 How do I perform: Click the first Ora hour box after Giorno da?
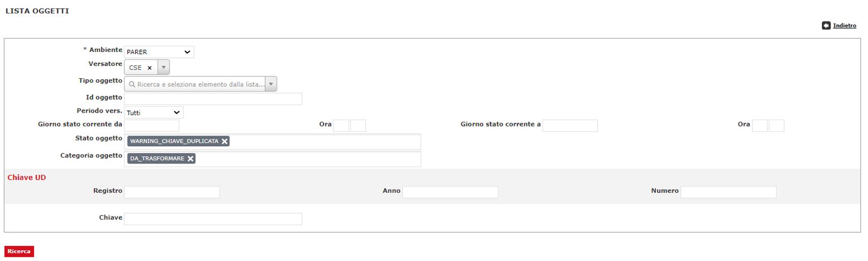[x=341, y=125]
